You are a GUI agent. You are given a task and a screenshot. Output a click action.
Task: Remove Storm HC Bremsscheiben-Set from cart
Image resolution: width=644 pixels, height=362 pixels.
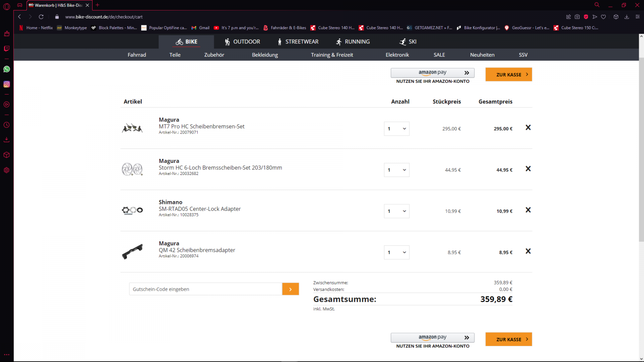(x=528, y=169)
